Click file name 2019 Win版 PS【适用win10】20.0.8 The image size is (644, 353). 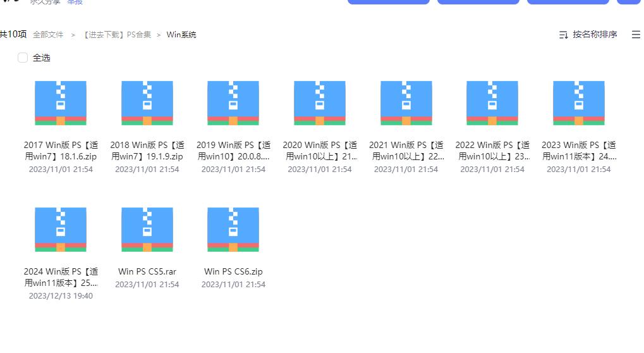click(x=233, y=151)
